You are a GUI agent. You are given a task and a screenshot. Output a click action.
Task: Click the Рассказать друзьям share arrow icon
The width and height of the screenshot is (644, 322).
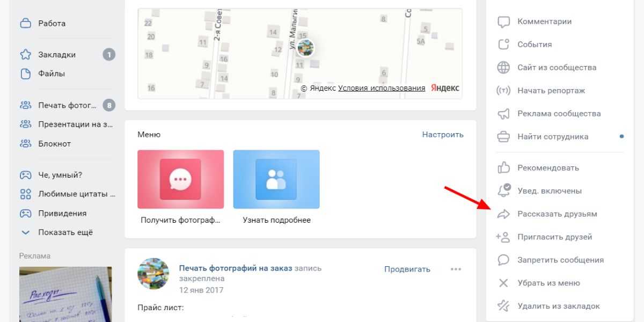pos(503,214)
